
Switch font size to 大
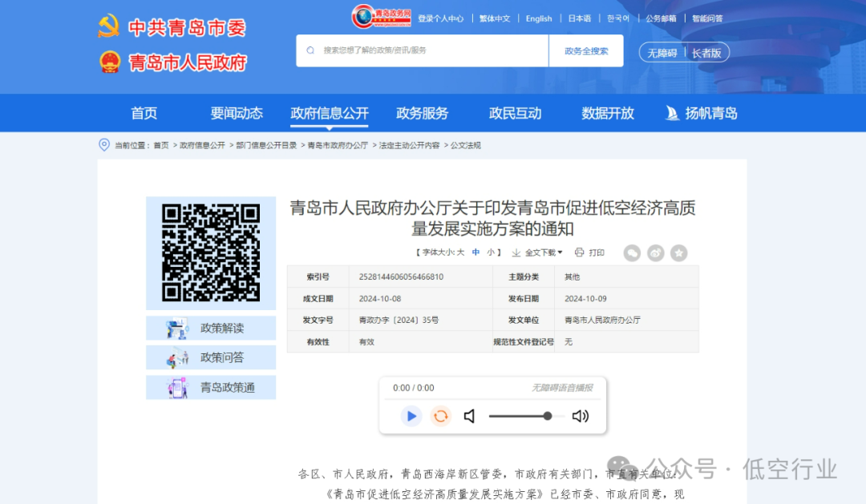(x=459, y=252)
